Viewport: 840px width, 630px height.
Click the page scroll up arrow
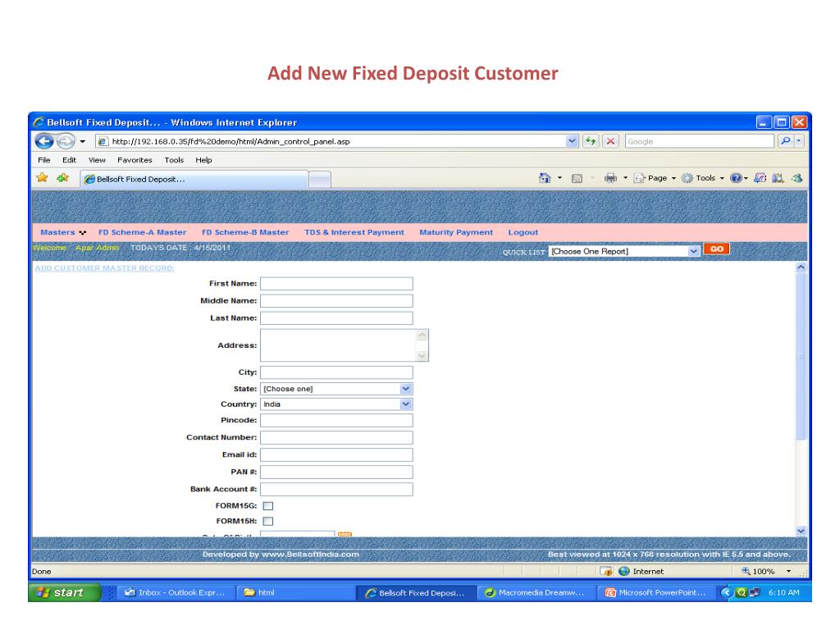click(x=801, y=267)
